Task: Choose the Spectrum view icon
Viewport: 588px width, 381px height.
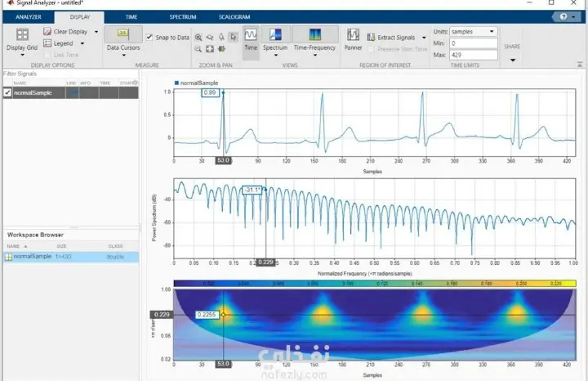Action: pos(275,34)
